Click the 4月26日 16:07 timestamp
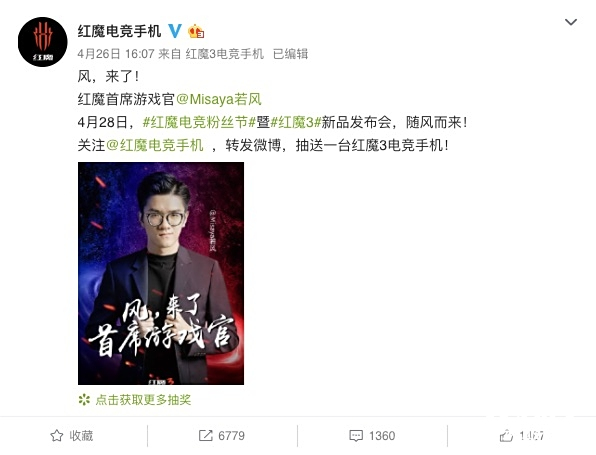This screenshot has height=455, width=596. (116, 54)
